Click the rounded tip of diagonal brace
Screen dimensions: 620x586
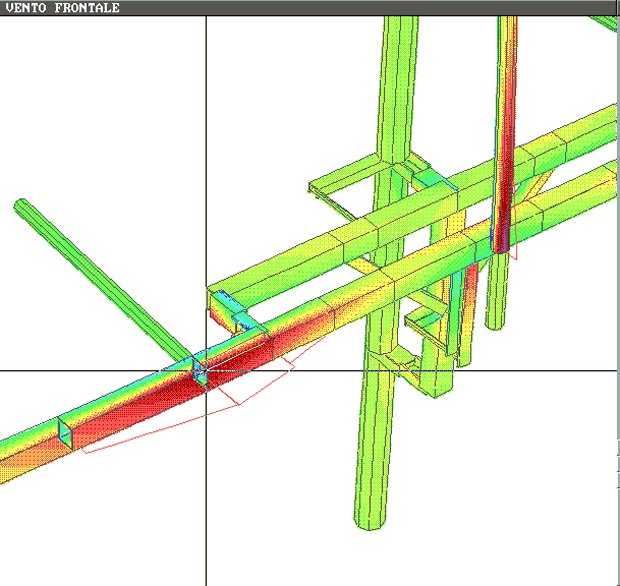[21, 206]
